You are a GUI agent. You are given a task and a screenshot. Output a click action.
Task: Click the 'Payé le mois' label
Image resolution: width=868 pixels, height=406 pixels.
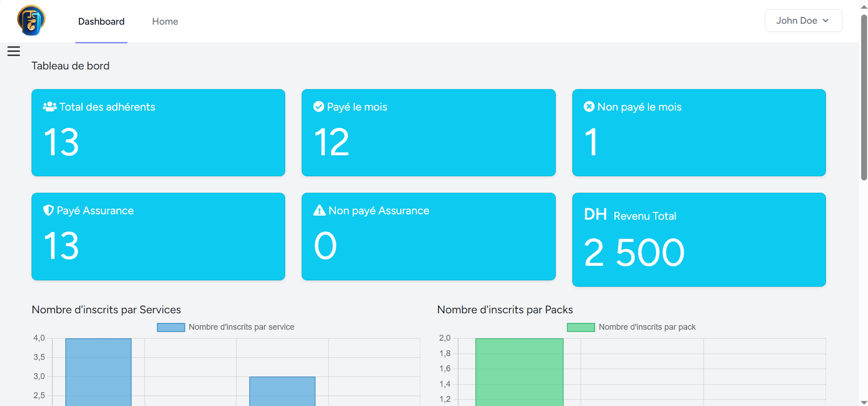357,107
